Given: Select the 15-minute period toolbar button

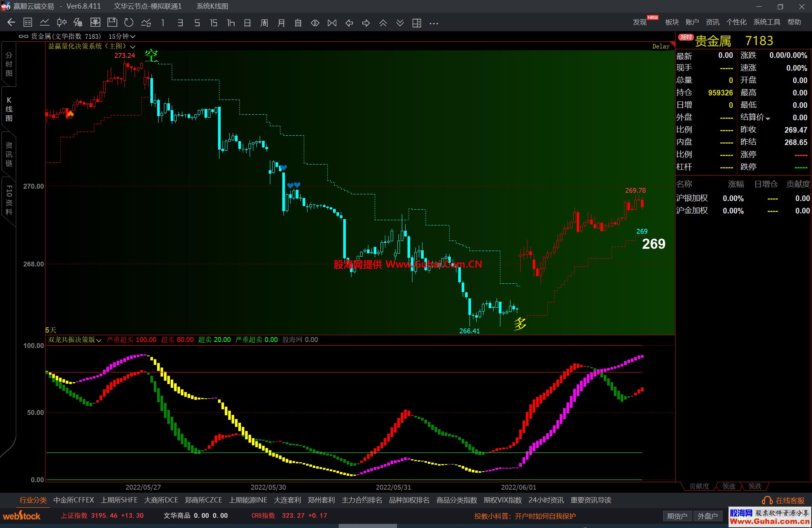Looking at the screenshot, I should point(214,23).
